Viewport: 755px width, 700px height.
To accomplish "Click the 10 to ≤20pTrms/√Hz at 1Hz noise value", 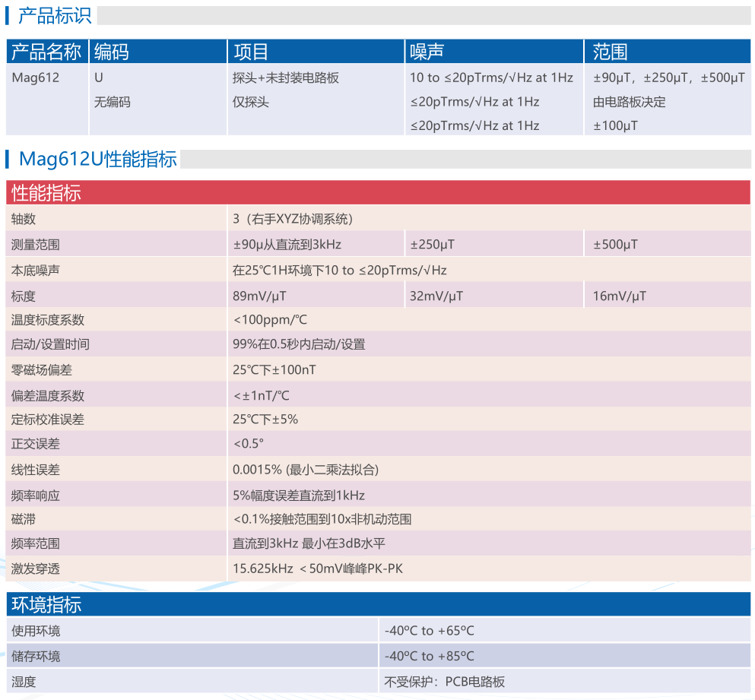I will coord(491,78).
